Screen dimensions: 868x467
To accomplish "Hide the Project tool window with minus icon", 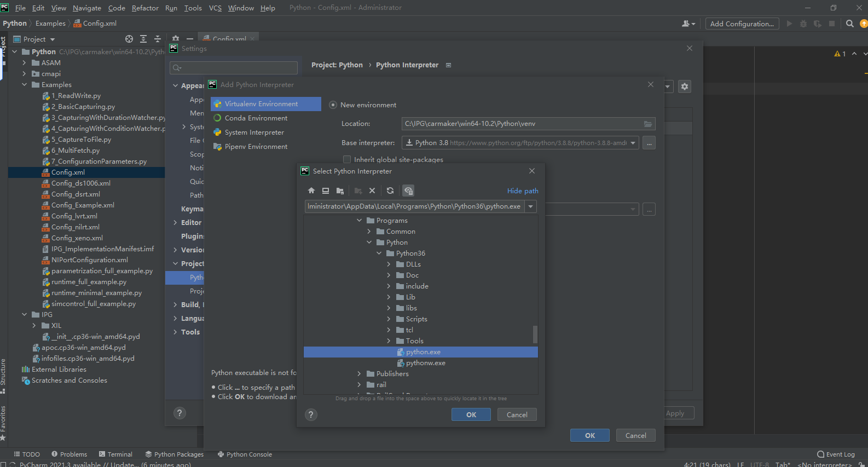I will [x=190, y=39].
